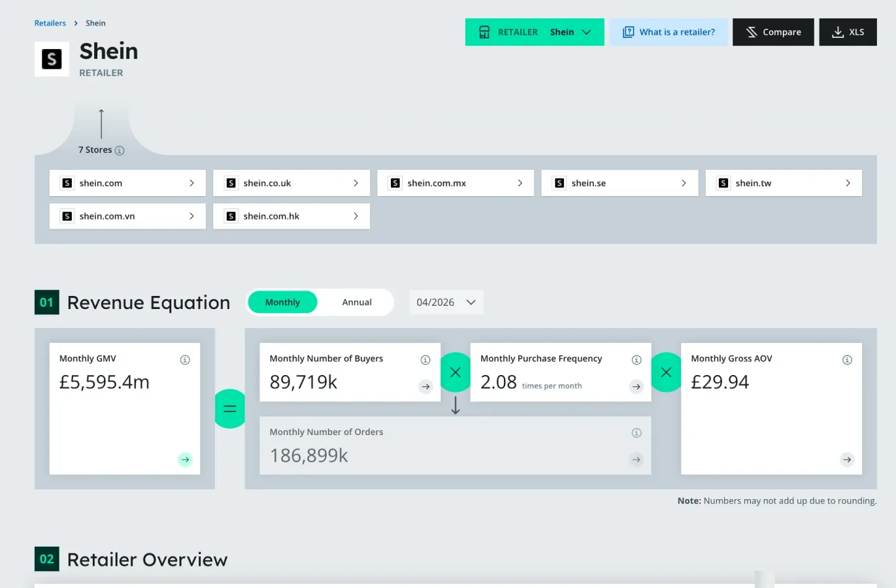
Task: Click the shein.com.mx store logo icon
Action: click(x=395, y=183)
